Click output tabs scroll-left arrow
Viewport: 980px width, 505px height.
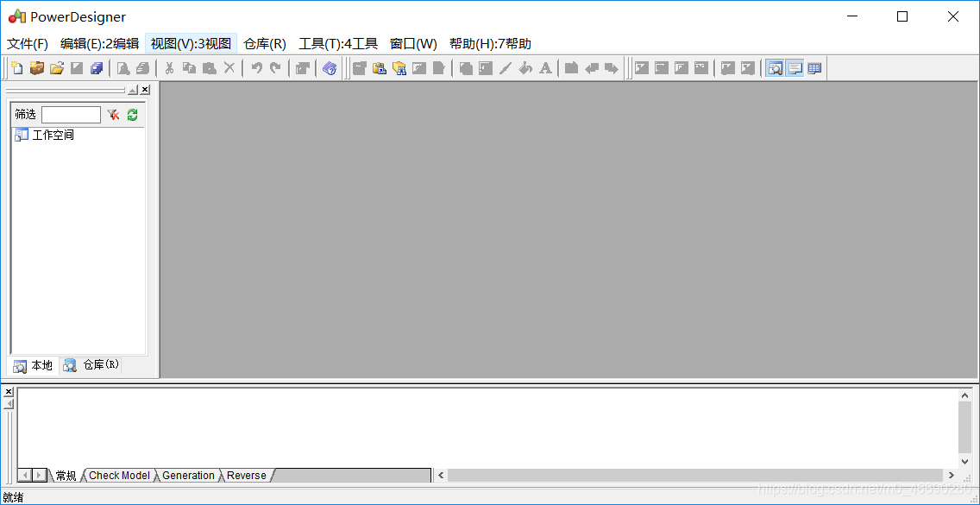click(25, 476)
